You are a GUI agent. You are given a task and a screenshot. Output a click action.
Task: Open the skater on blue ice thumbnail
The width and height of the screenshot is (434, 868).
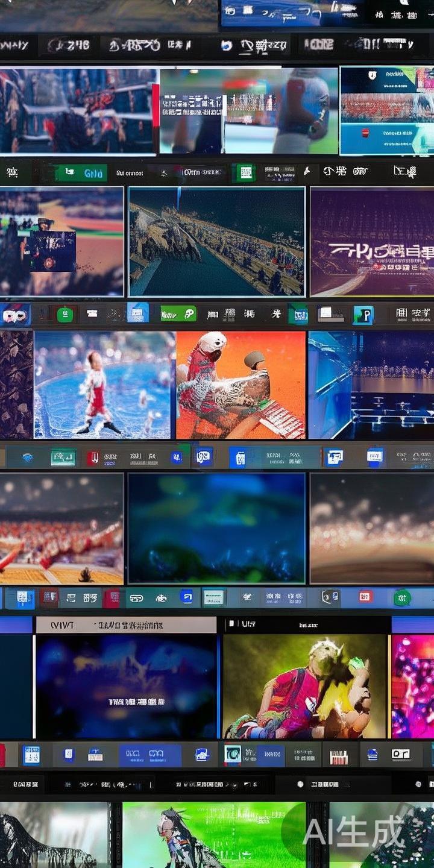102,385
